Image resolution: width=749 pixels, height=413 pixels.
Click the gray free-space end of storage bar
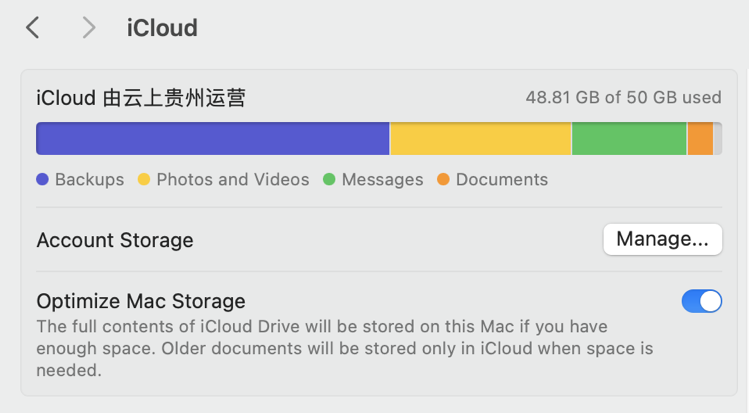[718, 139]
